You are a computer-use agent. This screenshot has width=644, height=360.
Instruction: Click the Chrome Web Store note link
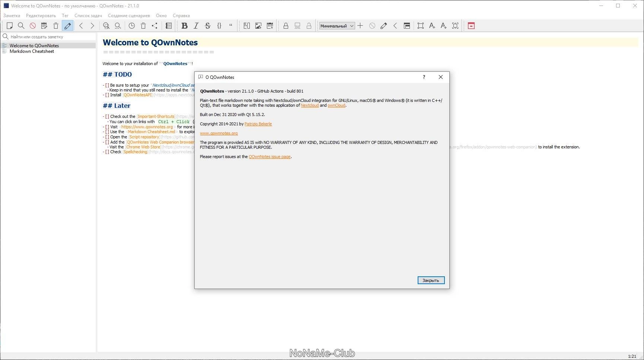pos(143,147)
